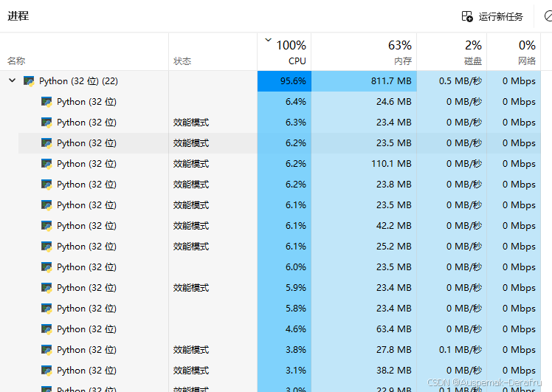Click Python icon in the 27.8 MB row
This screenshot has width=552, height=392.
coord(46,350)
